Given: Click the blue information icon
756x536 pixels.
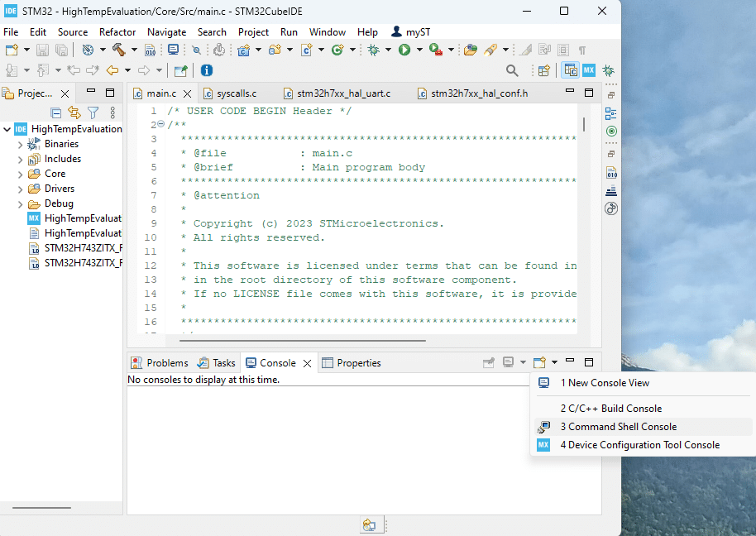Looking at the screenshot, I should pyautogui.click(x=207, y=70).
